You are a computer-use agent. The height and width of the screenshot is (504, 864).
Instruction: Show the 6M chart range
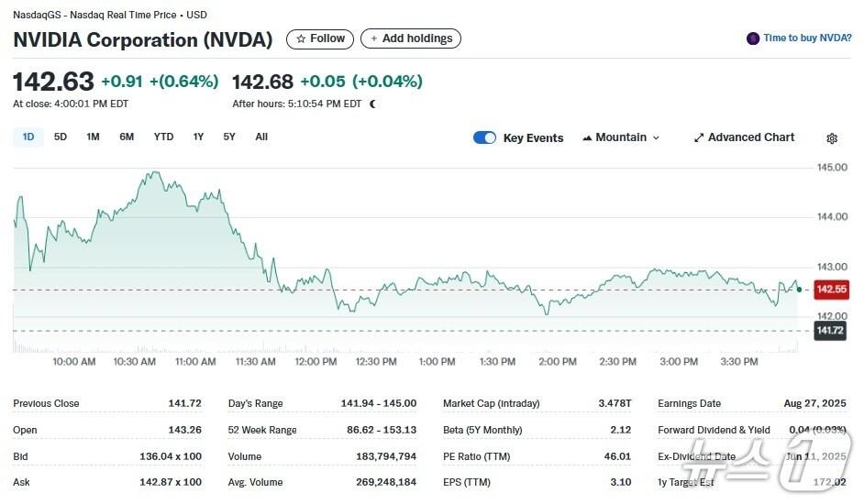click(x=127, y=137)
